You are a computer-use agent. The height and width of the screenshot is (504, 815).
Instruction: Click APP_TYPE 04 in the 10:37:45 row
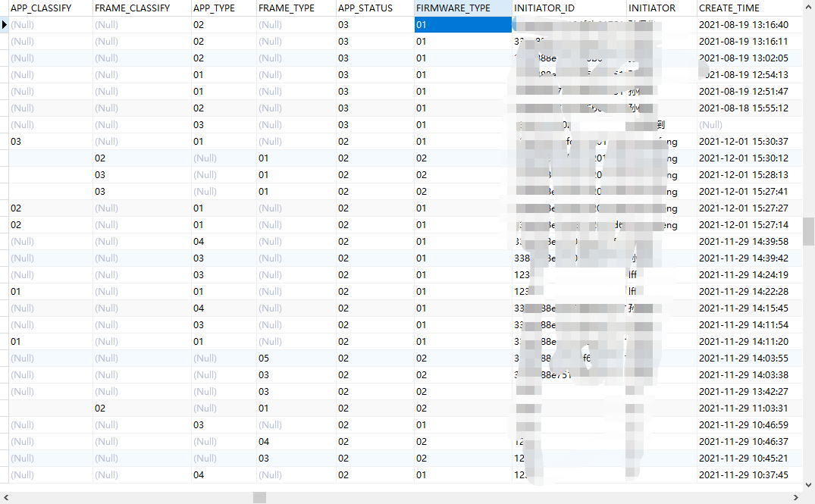[224, 475]
